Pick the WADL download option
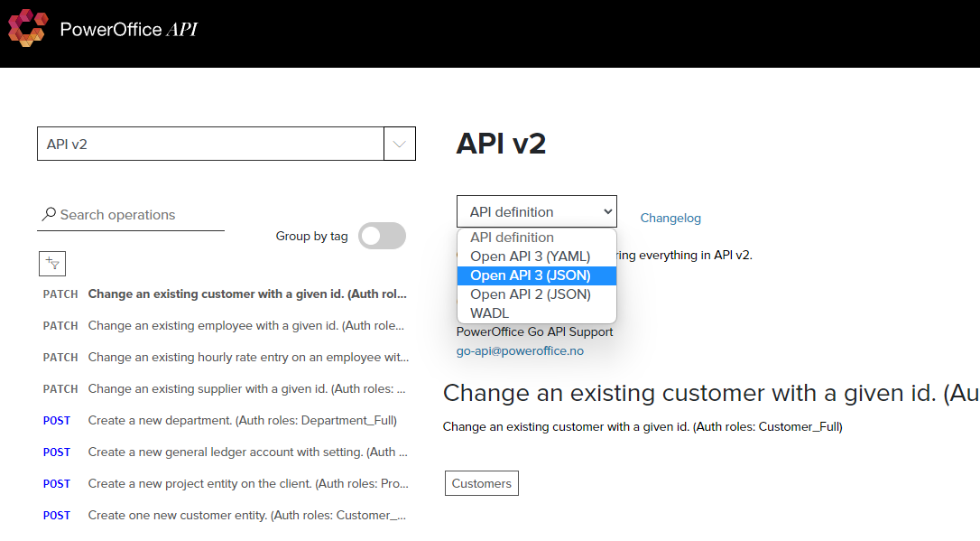Image resolution: width=980 pixels, height=541 pixels. coord(489,313)
